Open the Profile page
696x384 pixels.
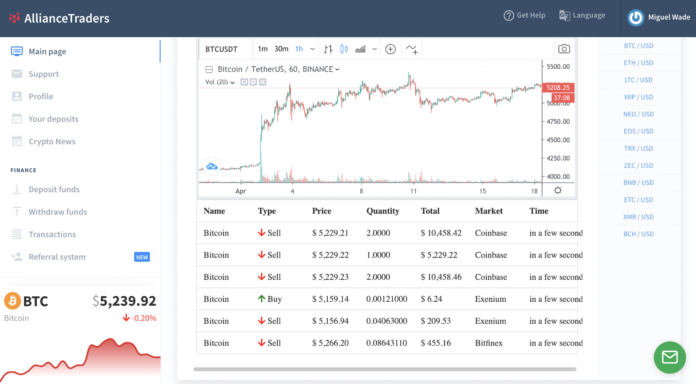41,96
